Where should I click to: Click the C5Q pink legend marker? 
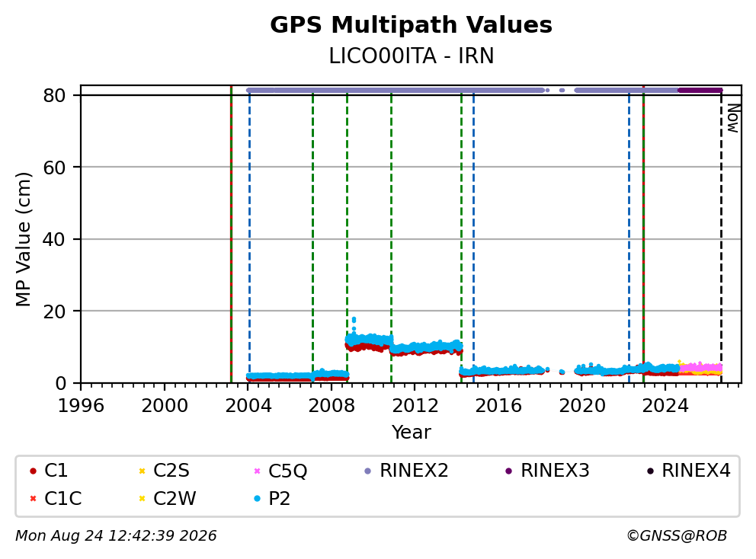pyautogui.click(x=257, y=471)
